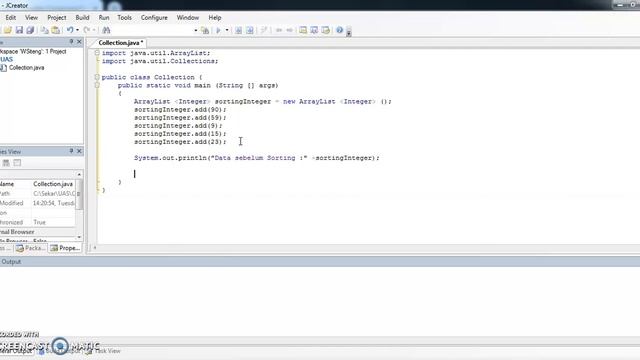Click the Redo arrow icon
640x360 pixels.
pyautogui.click(x=87, y=30)
